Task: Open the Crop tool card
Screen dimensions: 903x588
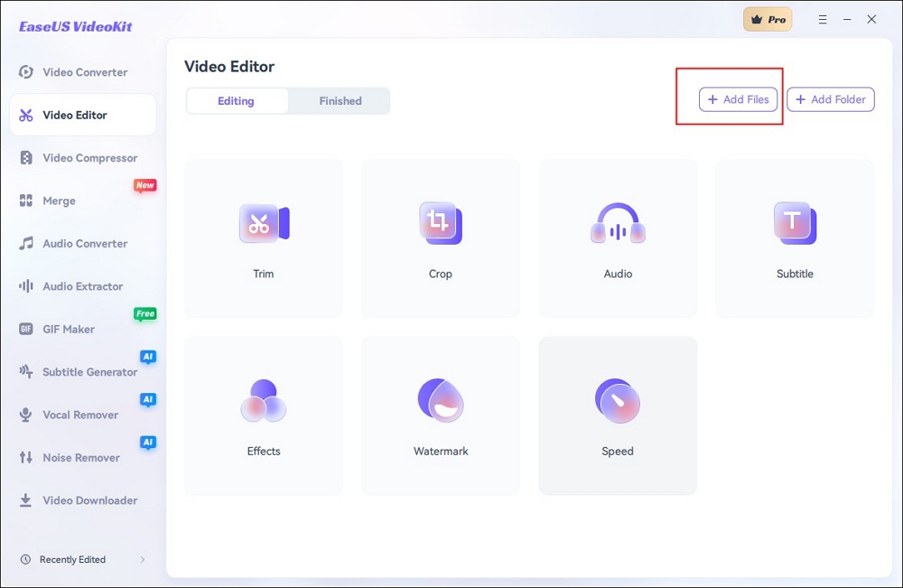Action: coord(441,238)
